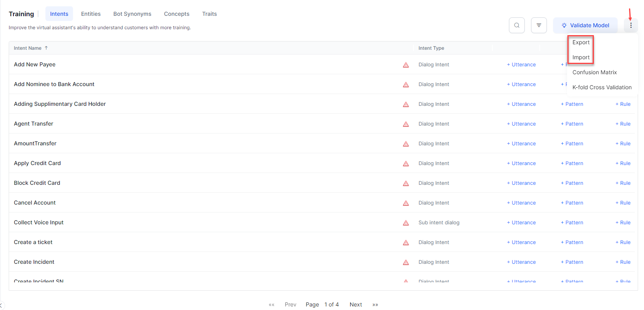Image resolution: width=644 pixels, height=310 pixels.
Task: Open the filter icon button
Action: tap(539, 25)
